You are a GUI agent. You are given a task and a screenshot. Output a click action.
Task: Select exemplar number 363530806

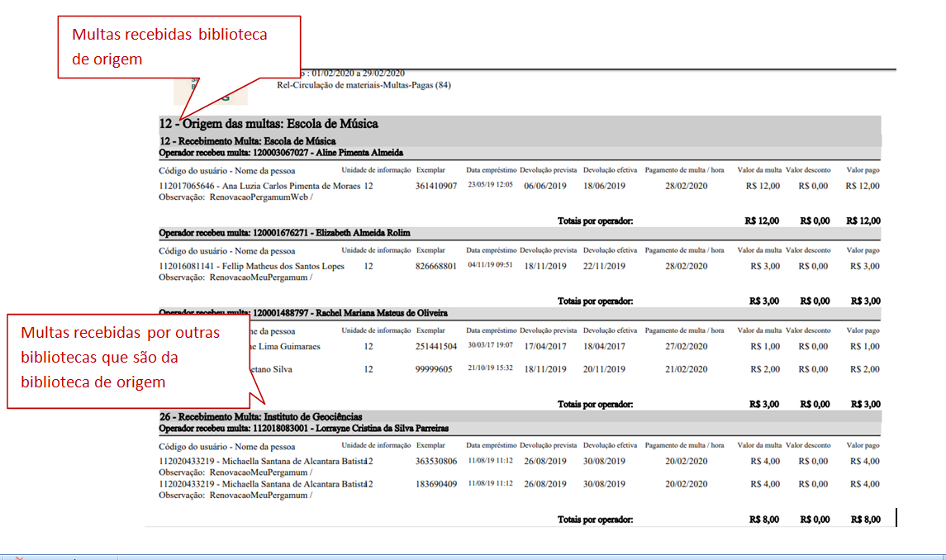pyautogui.click(x=436, y=461)
